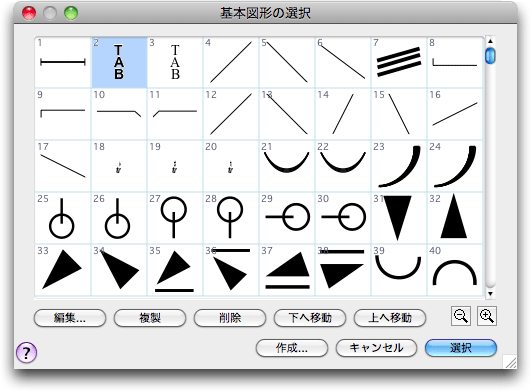Select shape 37 wedge with double bars
531x392 pixels.
[287, 270]
